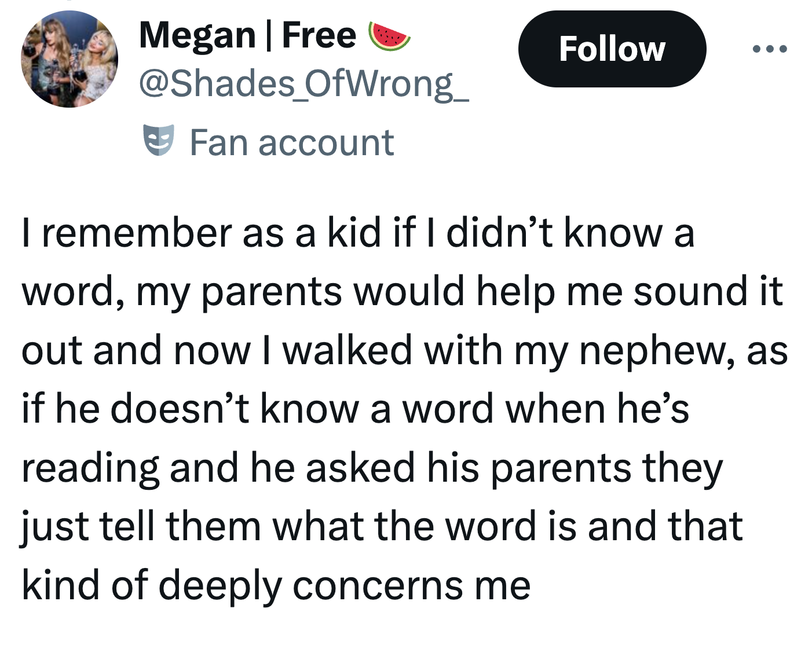Click the word "Megan" in the name

(x=197, y=36)
